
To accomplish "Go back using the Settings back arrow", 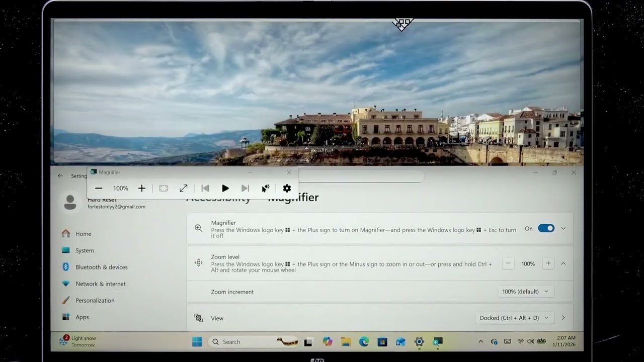I will (60, 176).
